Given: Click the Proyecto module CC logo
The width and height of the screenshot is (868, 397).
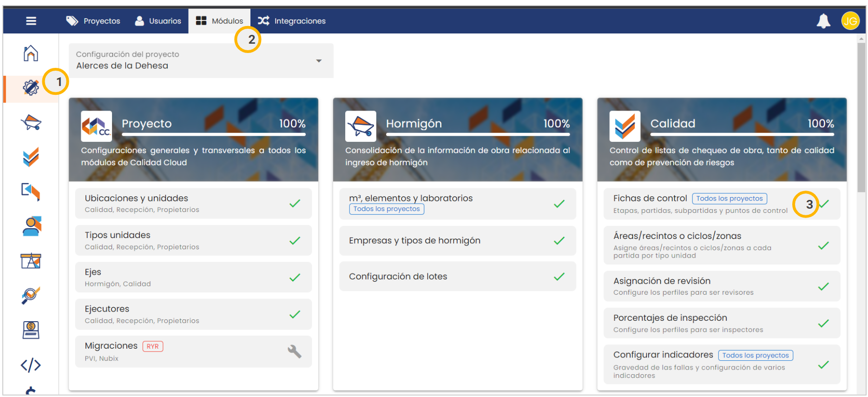Looking at the screenshot, I should pos(96,126).
